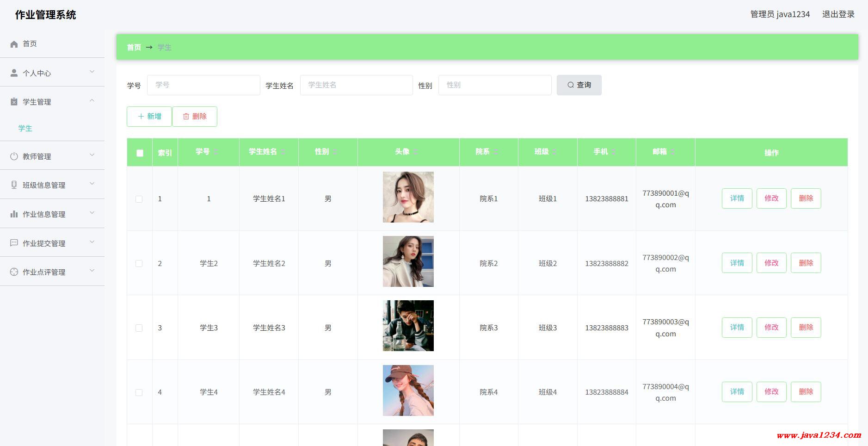Click the icon beside 班级信息管理
Image resolution: width=868 pixels, height=446 pixels.
click(14, 185)
